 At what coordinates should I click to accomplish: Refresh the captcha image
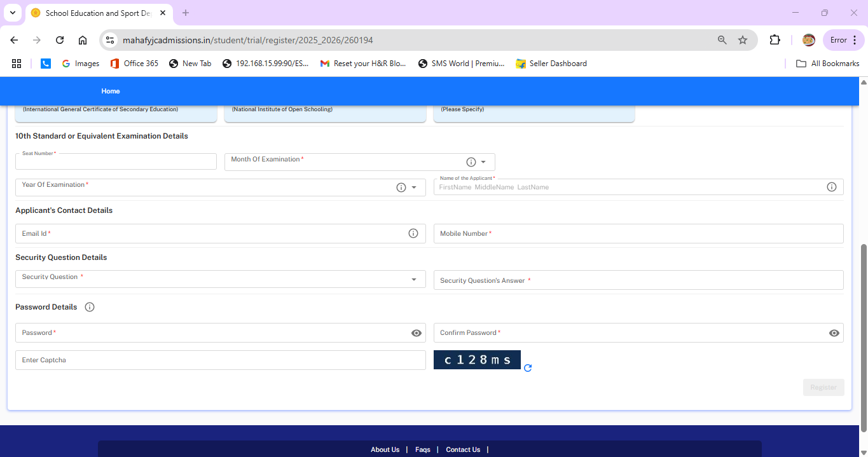coord(528,367)
